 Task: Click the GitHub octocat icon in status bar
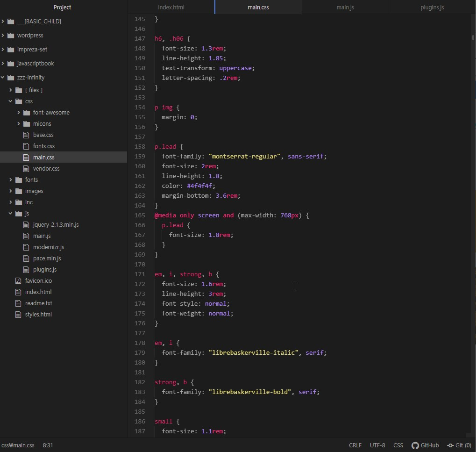pos(415,445)
